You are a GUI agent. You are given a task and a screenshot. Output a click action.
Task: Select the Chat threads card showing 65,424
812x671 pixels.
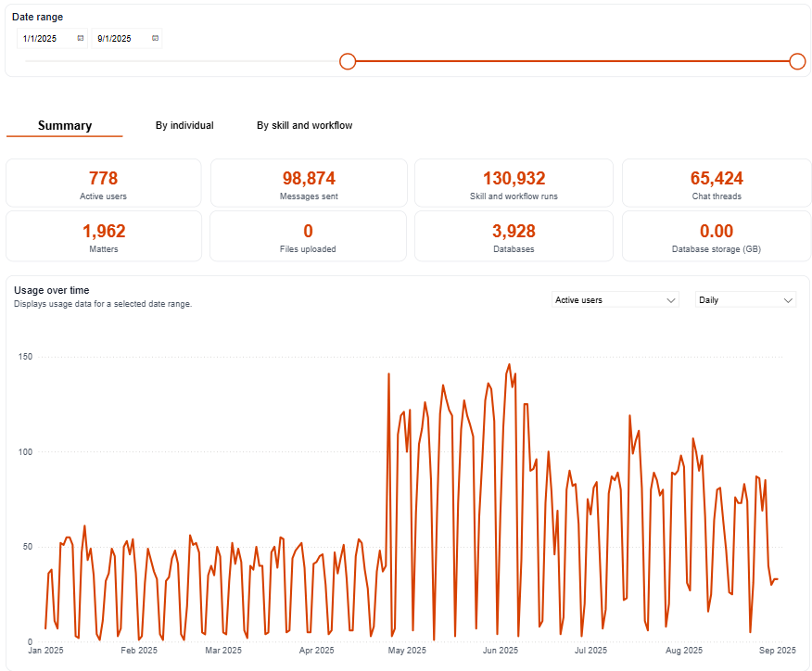click(x=717, y=183)
